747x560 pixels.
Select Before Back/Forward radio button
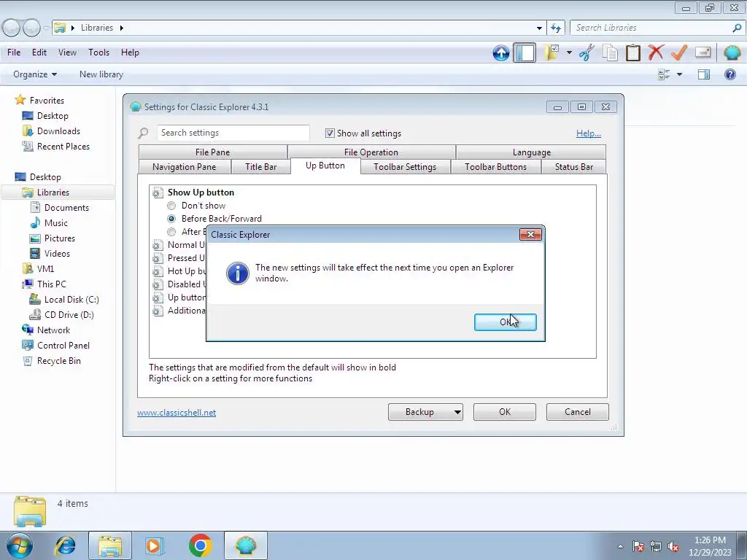[171, 219]
